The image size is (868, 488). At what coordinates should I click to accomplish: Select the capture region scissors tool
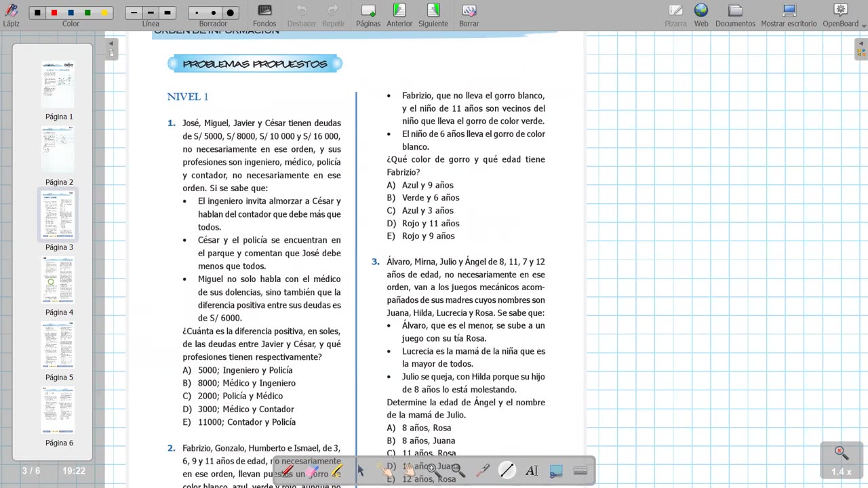click(x=556, y=470)
